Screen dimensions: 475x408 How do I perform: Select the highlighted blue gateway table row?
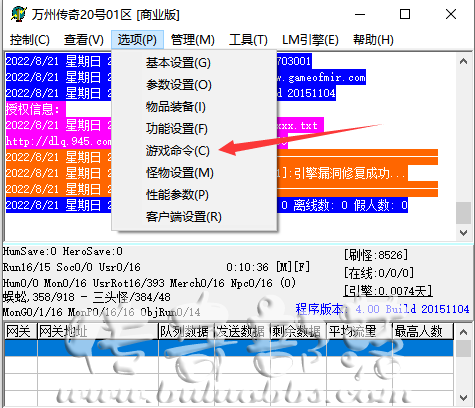[229, 348]
